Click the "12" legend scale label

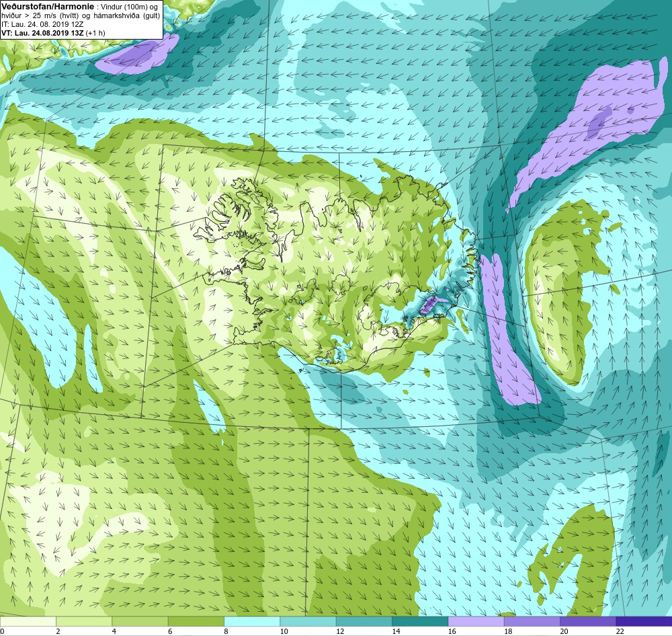pyautogui.click(x=340, y=631)
